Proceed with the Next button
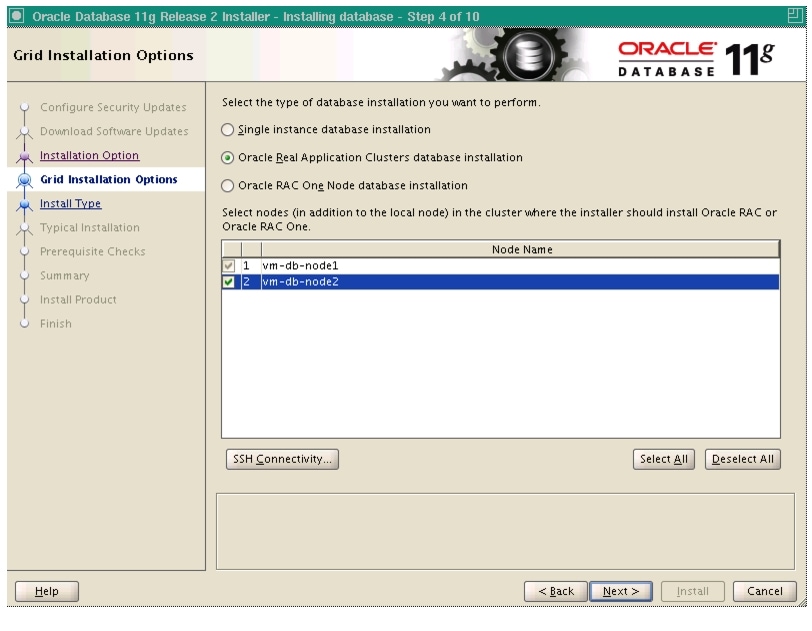 click(621, 591)
